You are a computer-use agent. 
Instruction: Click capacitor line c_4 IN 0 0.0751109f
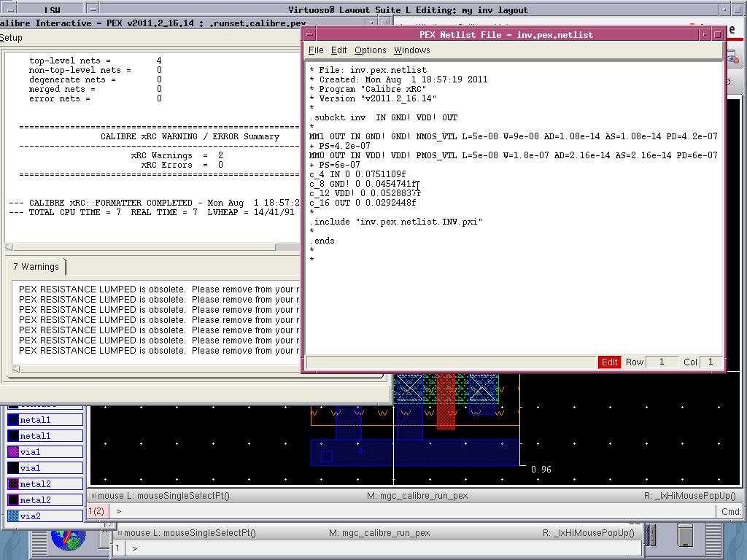[x=357, y=174]
